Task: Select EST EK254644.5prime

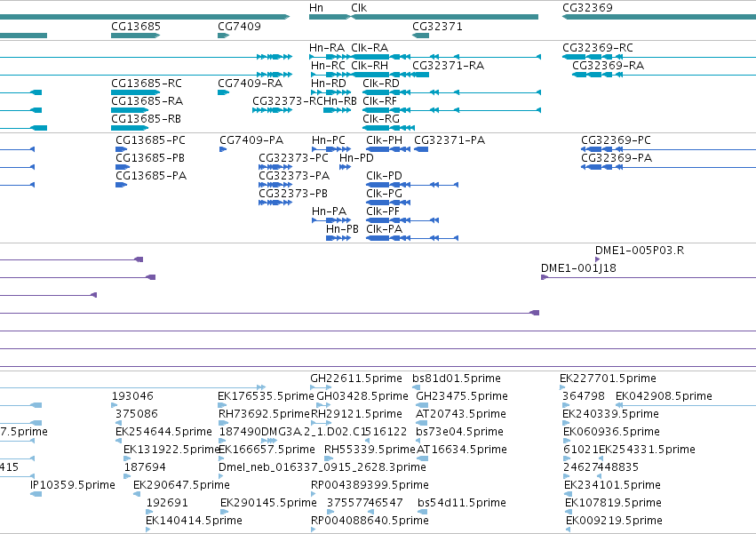Action: pyautogui.click(x=119, y=441)
